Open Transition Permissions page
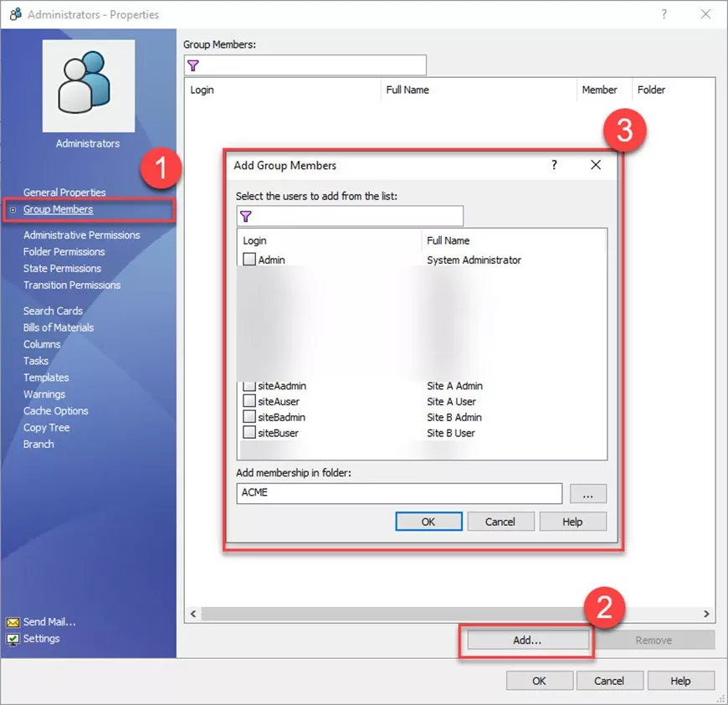 click(72, 286)
